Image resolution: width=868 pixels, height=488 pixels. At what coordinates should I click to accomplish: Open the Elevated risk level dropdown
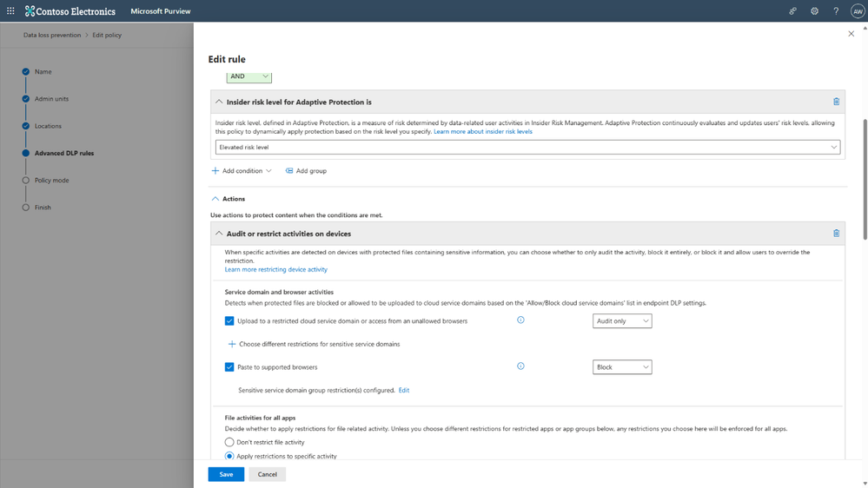tap(527, 148)
